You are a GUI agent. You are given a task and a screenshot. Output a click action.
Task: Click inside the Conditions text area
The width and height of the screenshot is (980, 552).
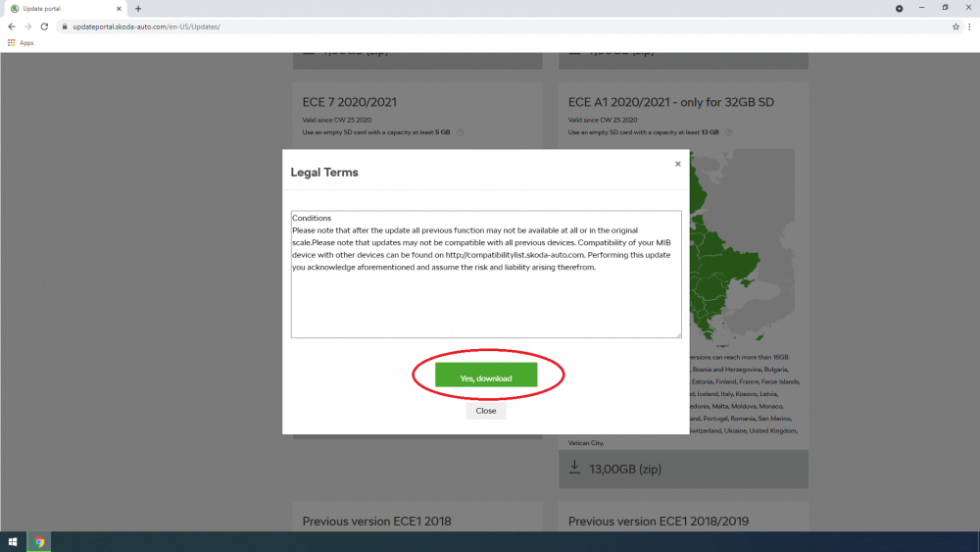coord(486,274)
